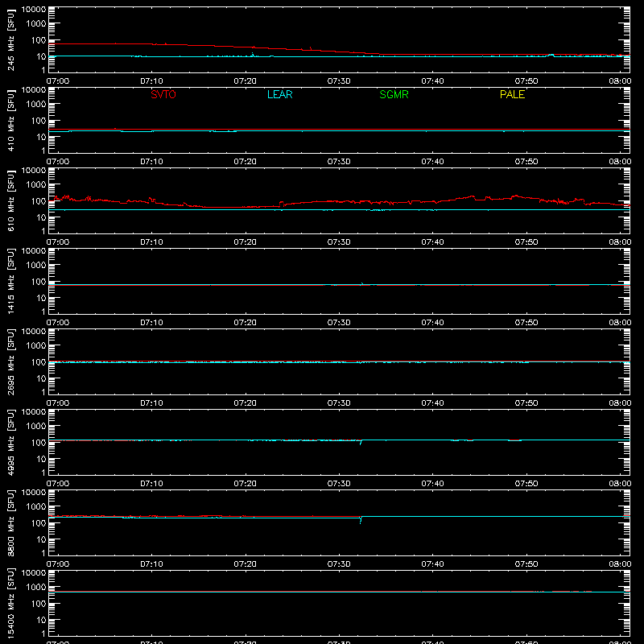Click the cyan LEAR legend label
This screenshot has height=644, width=644.
click(279, 94)
